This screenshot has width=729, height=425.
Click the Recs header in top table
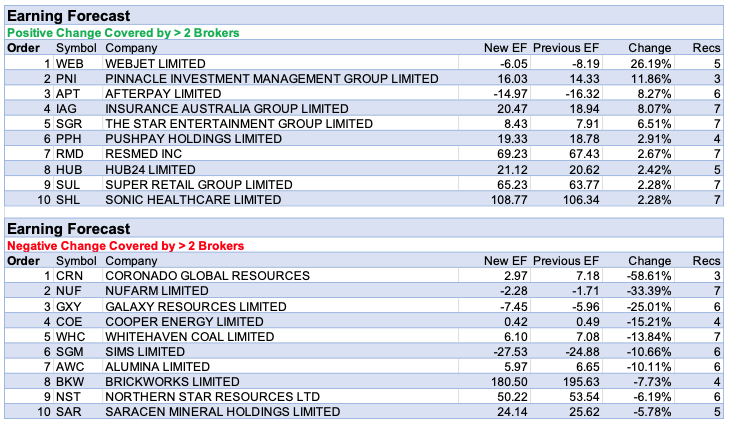click(706, 48)
